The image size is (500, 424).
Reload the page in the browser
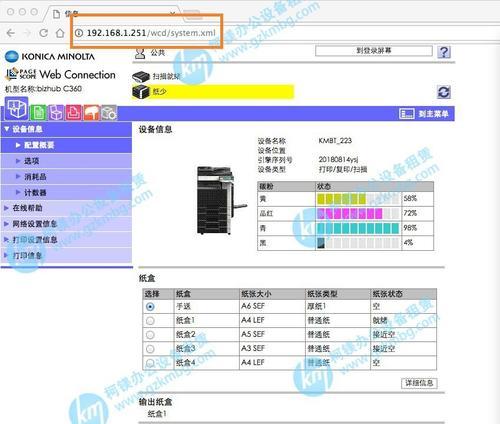pos(43,33)
